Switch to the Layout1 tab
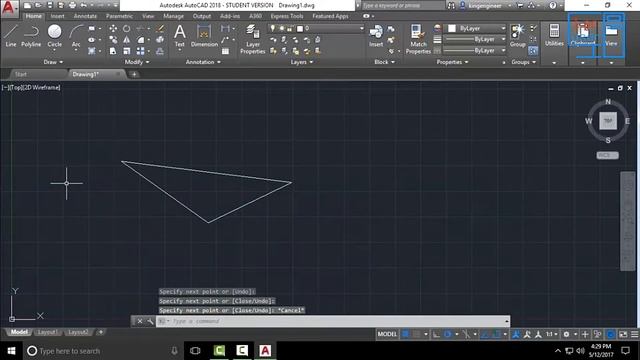The image size is (640, 360). (x=47, y=332)
